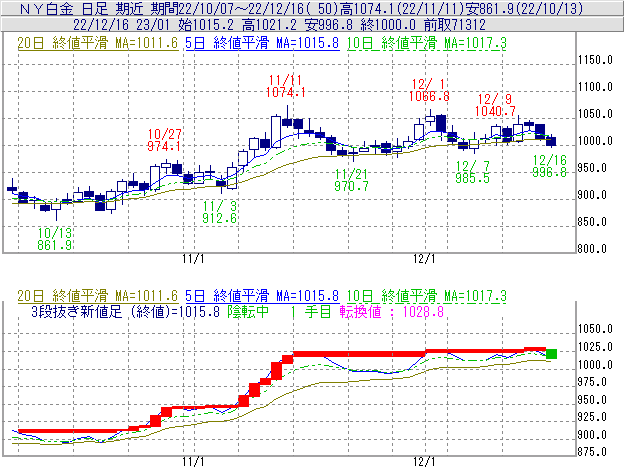Click lower chart 875.0 axis label
Image resolution: width=624 pixels, height=475 pixels.
pyautogui.click(x=592, y=452)
